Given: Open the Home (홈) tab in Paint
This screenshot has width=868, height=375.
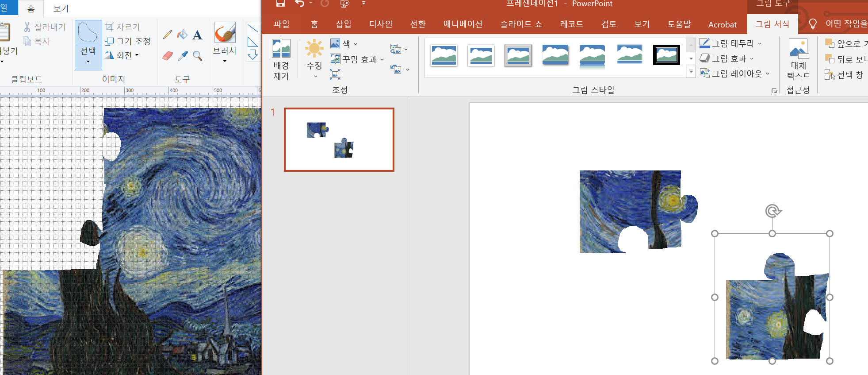Looking at the screenshot, I should click(x=31, y=8).
